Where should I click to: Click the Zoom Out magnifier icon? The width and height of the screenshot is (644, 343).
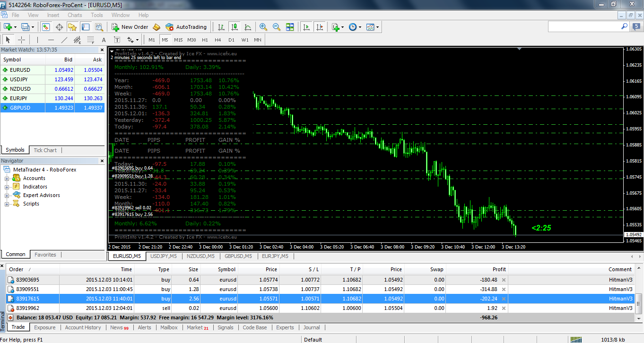[277, 27]
